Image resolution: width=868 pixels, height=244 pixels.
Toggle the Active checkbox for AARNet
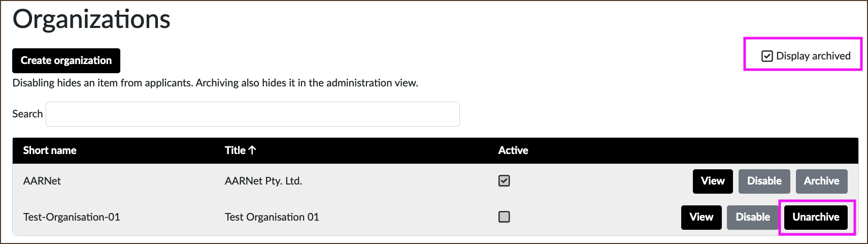pos(504,181)
